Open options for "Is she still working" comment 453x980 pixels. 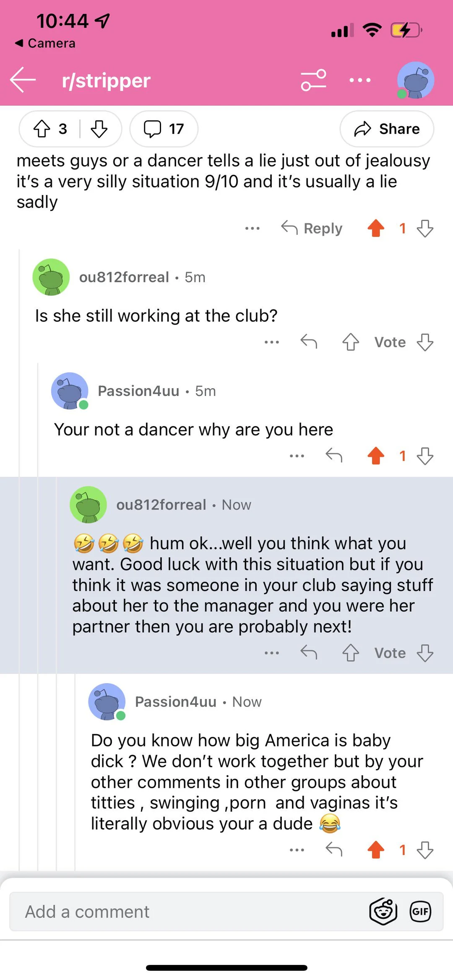pos(272,342)
